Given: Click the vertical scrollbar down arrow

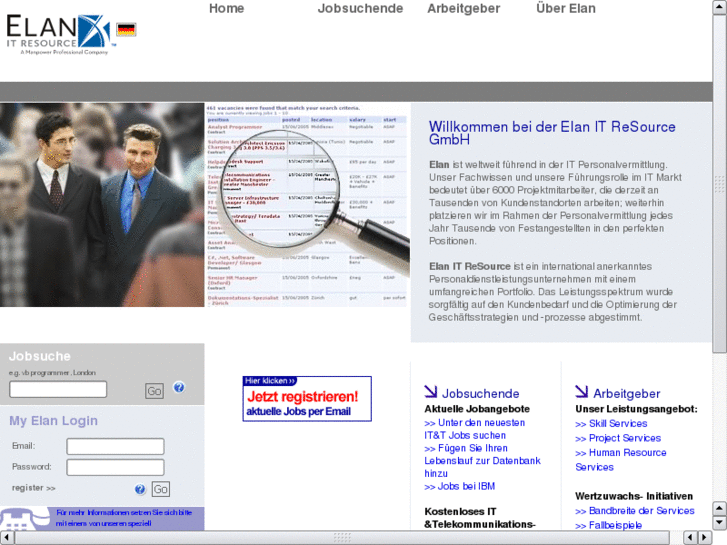Looking at the screenshot, I should click(x=720, y=523).
